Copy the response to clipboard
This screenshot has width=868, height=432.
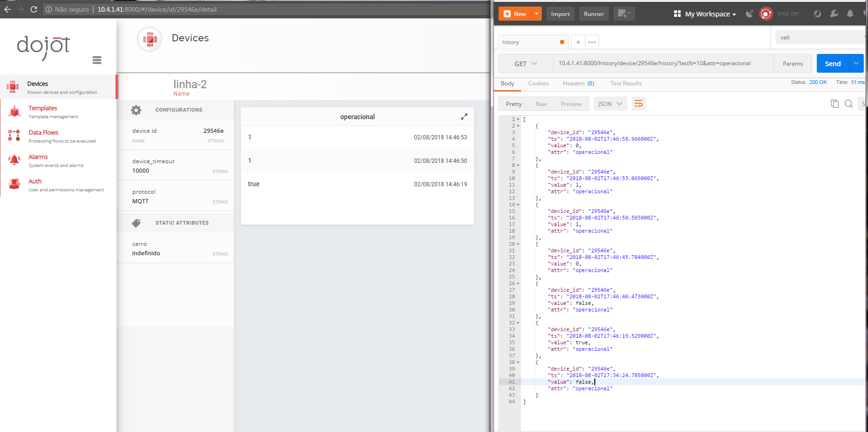(x=835, y=104)
